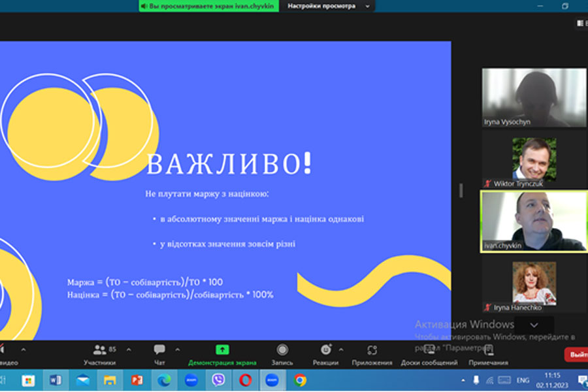
Task: Expand the participants options arrow
Action: (129, 350)
